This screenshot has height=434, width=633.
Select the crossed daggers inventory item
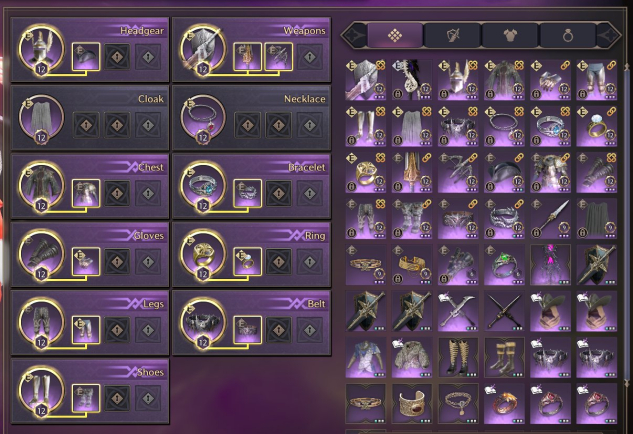pos(504,311)
